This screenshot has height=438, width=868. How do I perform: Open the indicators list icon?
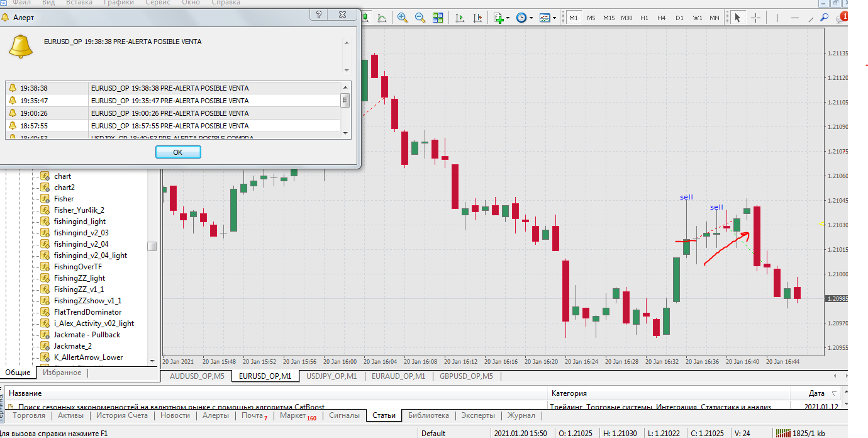498,18
